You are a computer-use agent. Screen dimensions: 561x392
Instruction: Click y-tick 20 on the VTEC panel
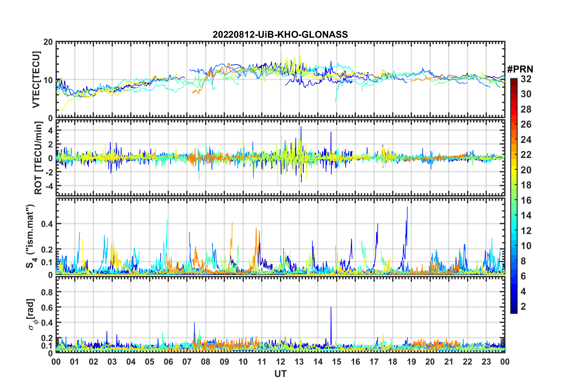pyautogui.click(x=48, y=42)
